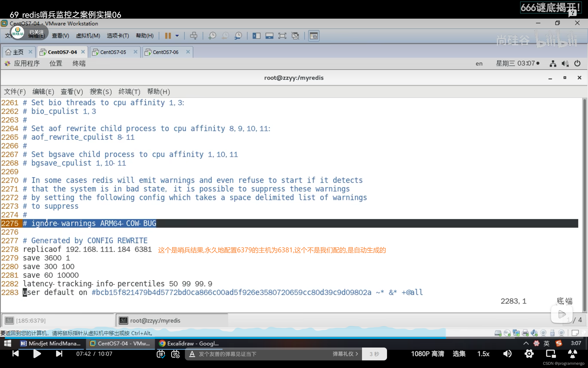Screen dimensions: 588x368
Task: Click line 2278 replicaof 192.168.111.184 6381
Action: pos(87,250)
